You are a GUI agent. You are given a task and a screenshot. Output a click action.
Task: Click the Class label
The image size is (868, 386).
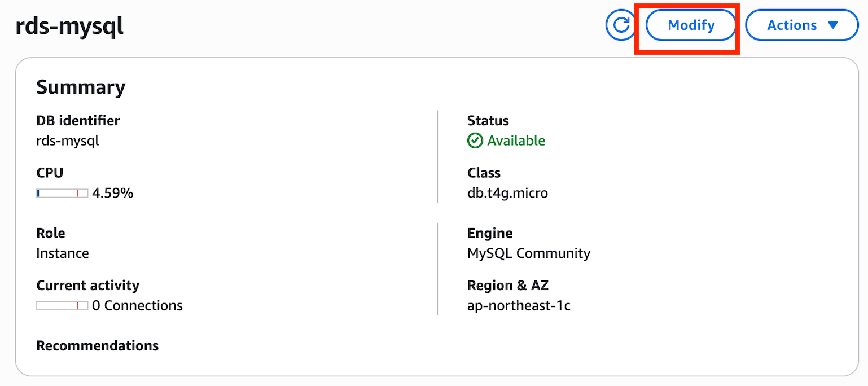pyautogui.click(x=484, y=173)
